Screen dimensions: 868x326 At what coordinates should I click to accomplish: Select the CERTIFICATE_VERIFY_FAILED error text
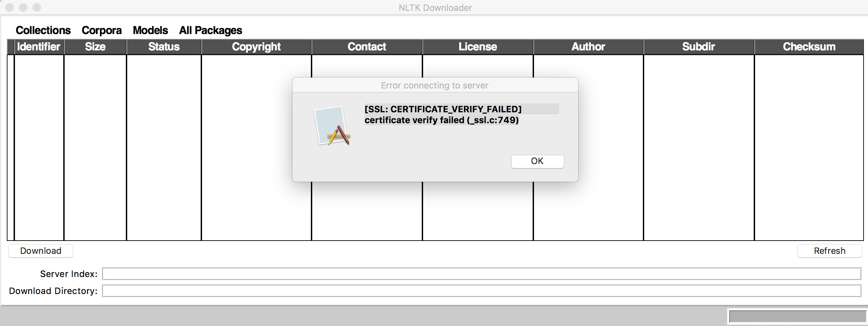pos(443,109)
